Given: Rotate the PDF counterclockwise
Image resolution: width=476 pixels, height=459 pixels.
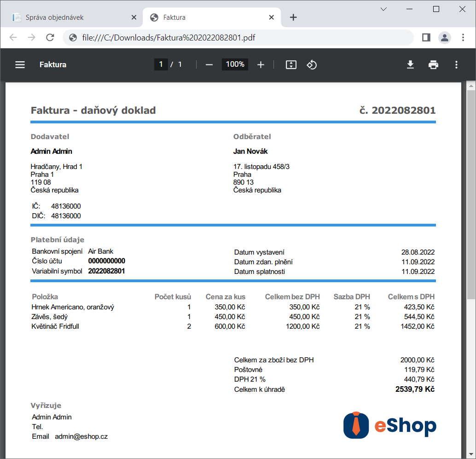Looking at the screenshot, I should 312,65.
